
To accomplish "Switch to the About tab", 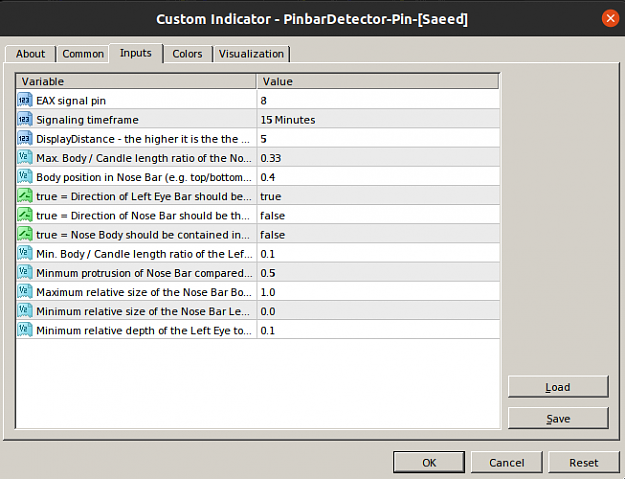I will pyautogui.click(x=30, y=54).
